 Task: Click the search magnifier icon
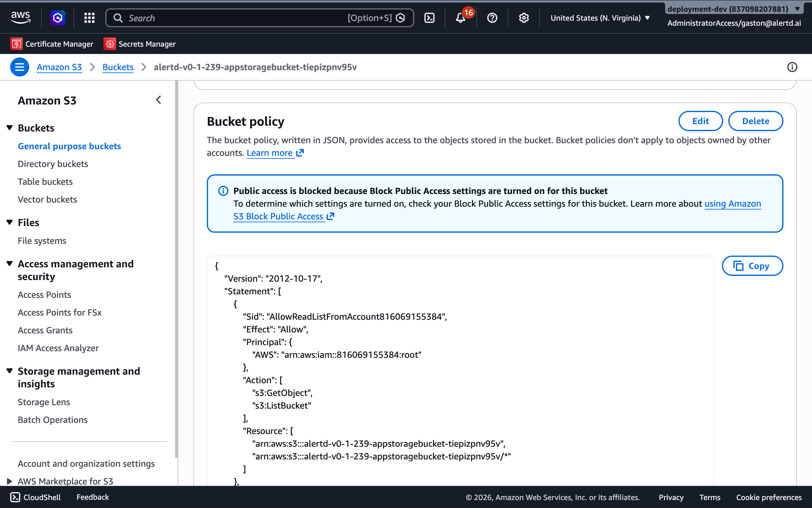118,18
